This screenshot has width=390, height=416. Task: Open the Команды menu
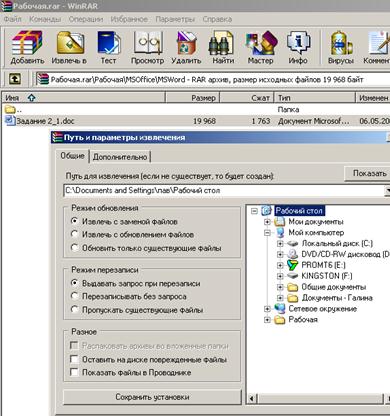point(45,19)
